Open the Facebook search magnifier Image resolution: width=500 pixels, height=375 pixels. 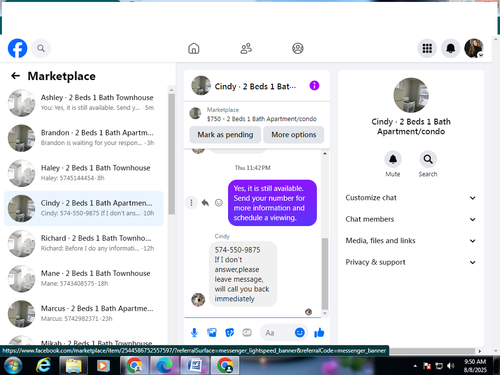(x=41, y=48)
